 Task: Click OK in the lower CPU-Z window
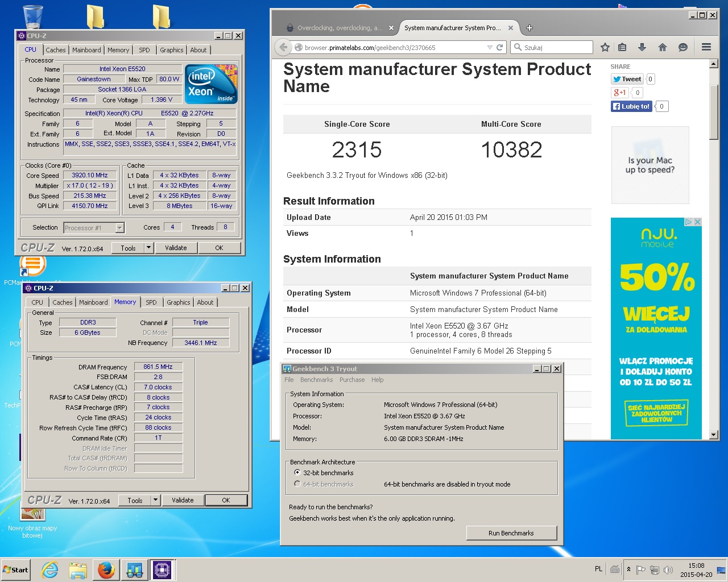point(226,500)
